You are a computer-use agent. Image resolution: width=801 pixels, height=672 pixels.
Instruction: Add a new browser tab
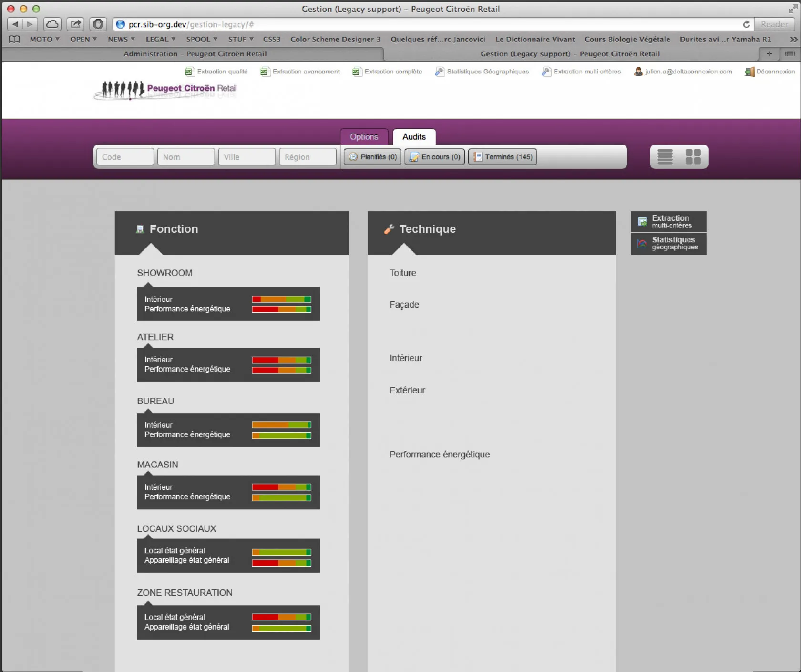tap(769, 54)
